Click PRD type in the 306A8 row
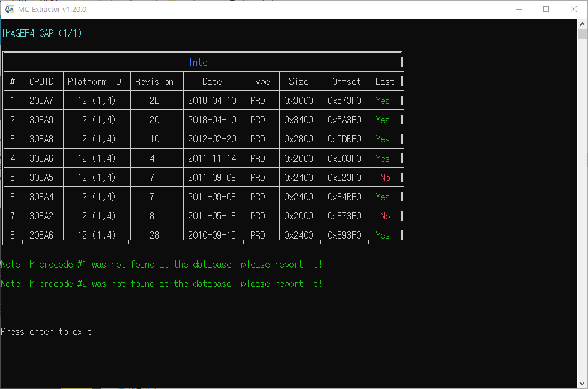Image resolution: width=588 pixels, height=389 pixels. (x=258, y=139)
